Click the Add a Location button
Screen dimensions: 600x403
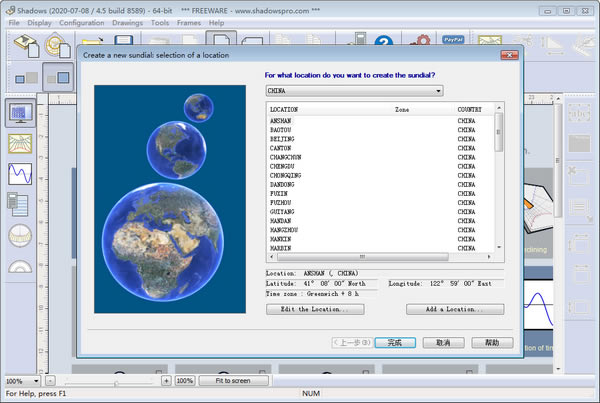click(x=454, y=310)
